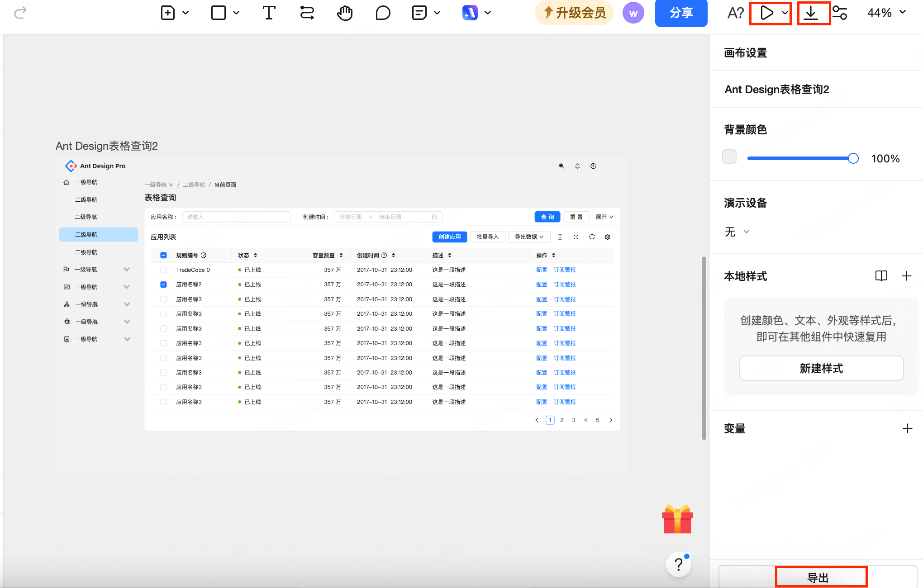Click the 升级会员 menu item
Image resolution: width=923 pixels, height=588 pixels.
tap(574, 13)
